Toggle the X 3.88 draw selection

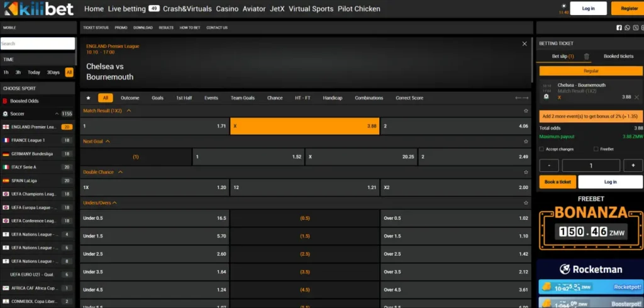click(x=305, y=126)
